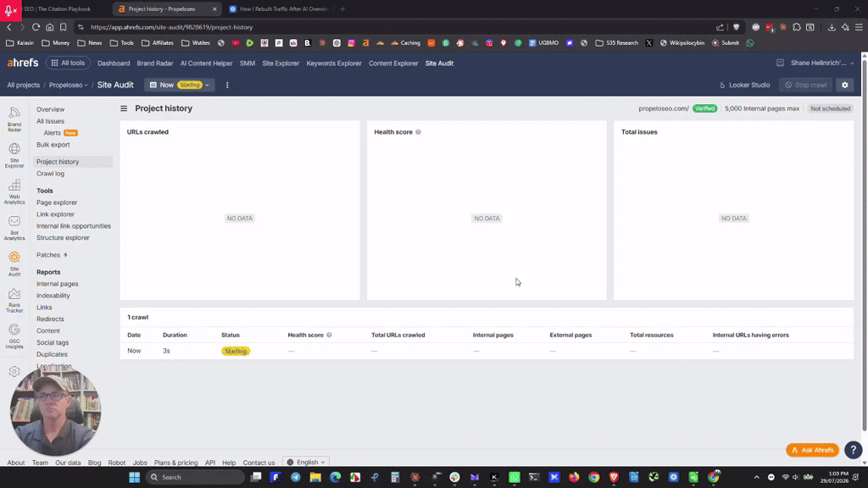Click the taskbar Search box

tap(195, 477)
